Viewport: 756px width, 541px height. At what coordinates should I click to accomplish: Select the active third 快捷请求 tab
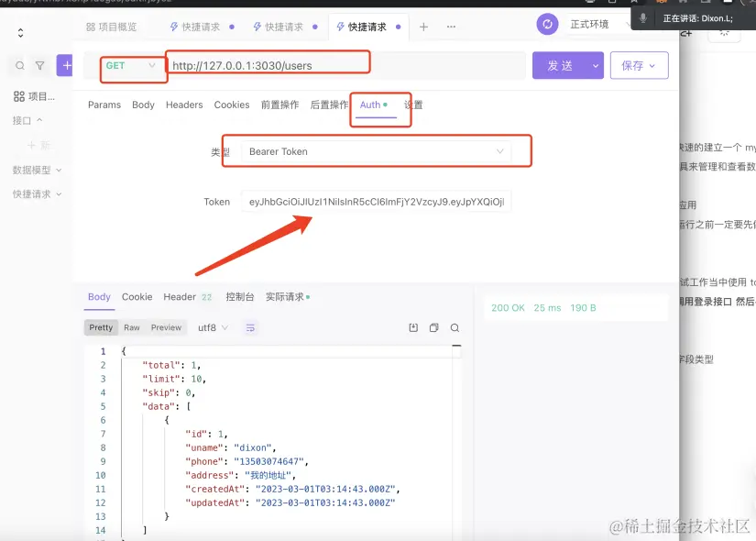[x=368, y=27]
